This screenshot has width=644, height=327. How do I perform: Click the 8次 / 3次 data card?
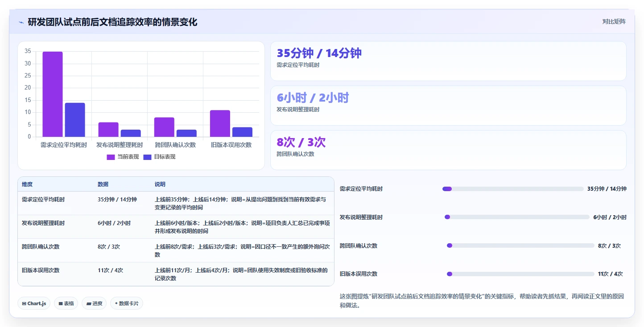448,150
